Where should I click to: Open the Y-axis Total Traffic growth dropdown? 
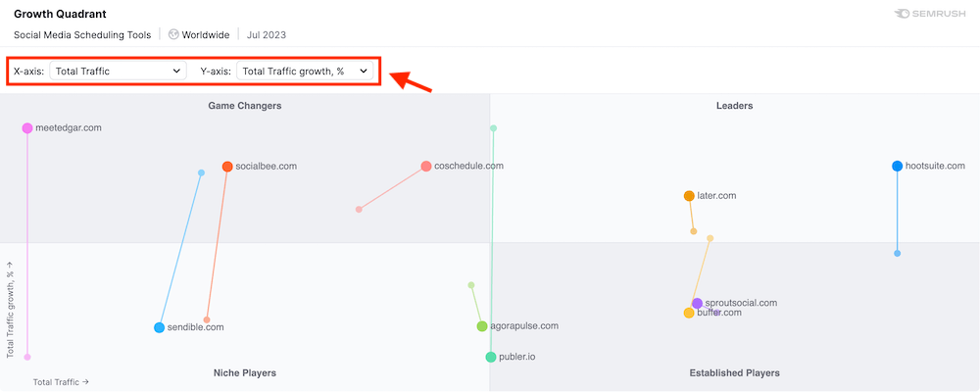tap(304, 71)
